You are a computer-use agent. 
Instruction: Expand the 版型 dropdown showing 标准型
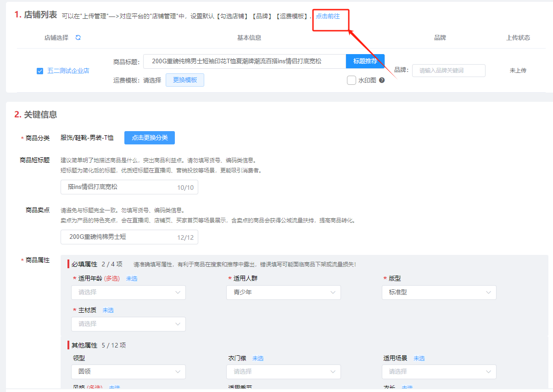(x=439, y=293)
